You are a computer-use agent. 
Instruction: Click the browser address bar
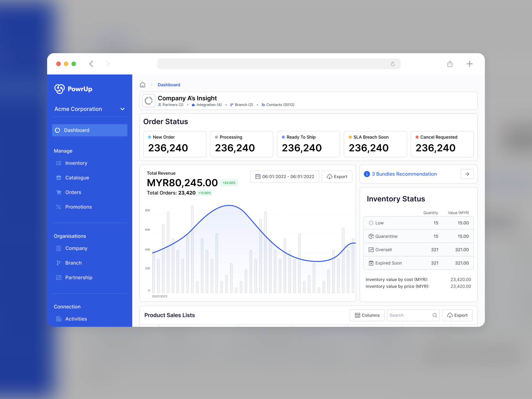point(279,64)
